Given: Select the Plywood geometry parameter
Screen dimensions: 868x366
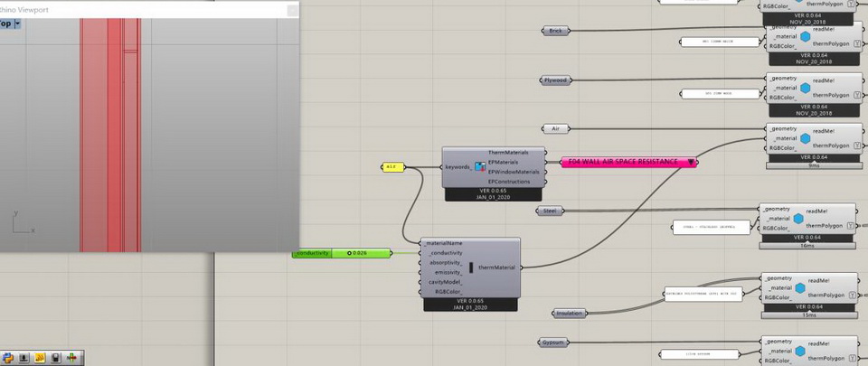Looking at the screenshot, I should point(556,80).
